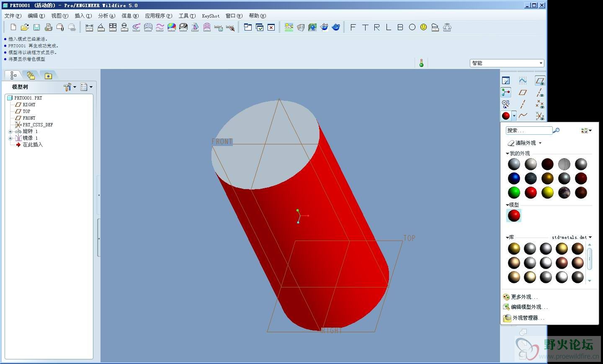Open the appearance gallery dropdown arrow
Viewport: 603px width, 364px height.
(514, 116)
